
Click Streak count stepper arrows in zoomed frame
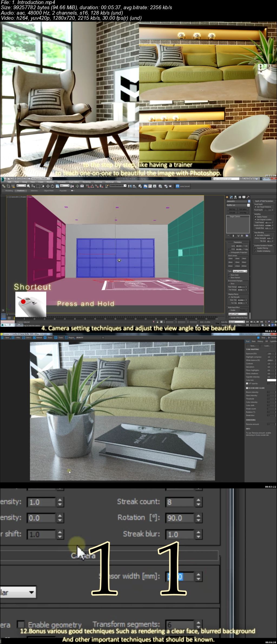pos(198,502)
